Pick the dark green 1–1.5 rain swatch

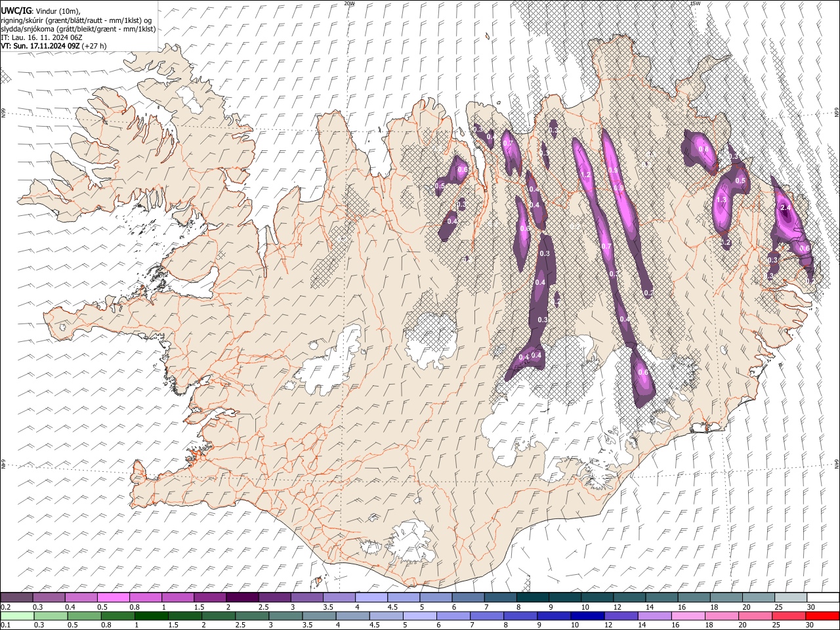[x=151, y=616]
